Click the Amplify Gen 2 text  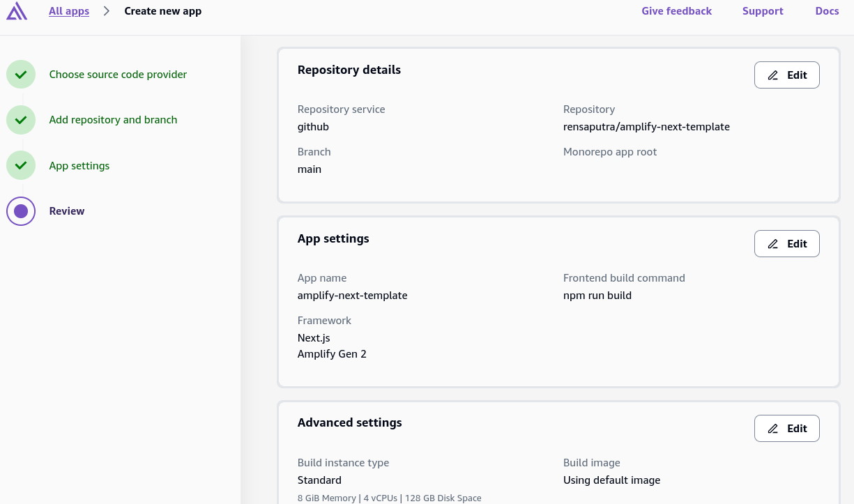pyautogui.click(x=332, y=354)
